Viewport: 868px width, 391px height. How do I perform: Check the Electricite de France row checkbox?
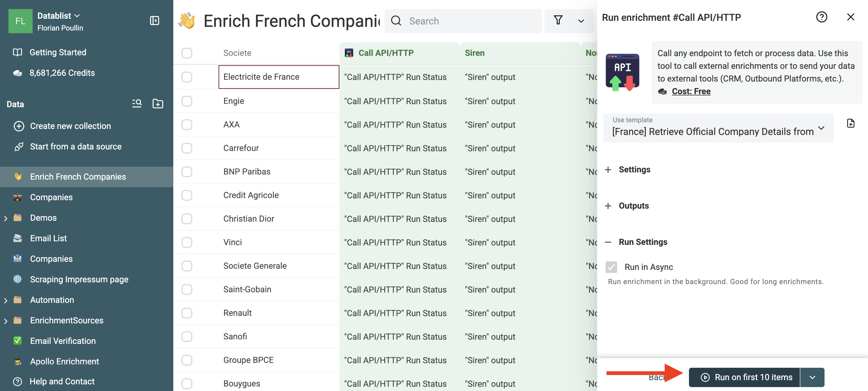tap(187, 77)
